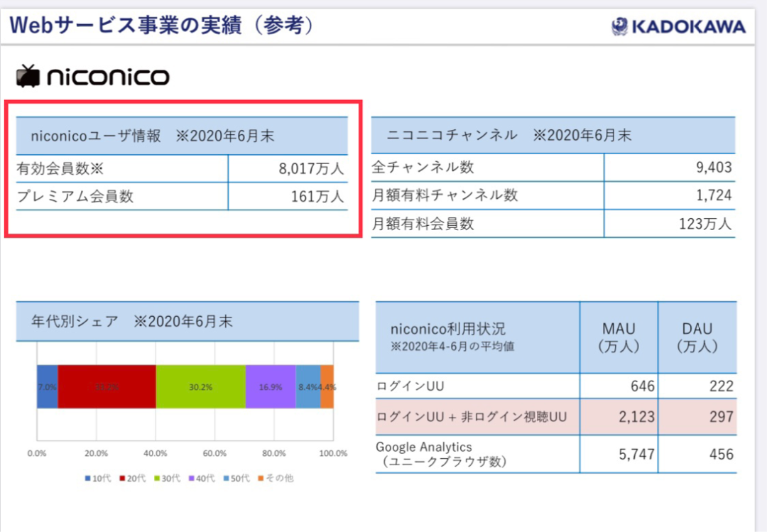This screenshot has width=767, height=532.
Task: Click the light blue 8.4% bar segment
Action: (308, 386)
